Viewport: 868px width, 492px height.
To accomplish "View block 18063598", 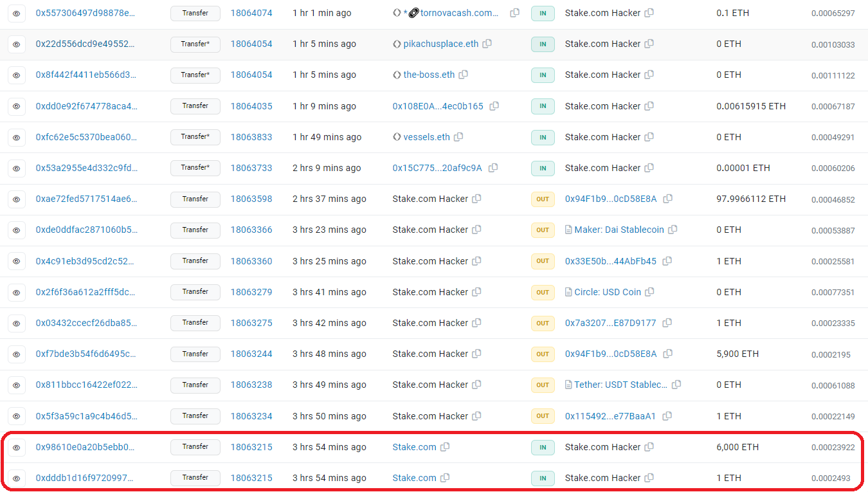I will click(x=251, y=199).
